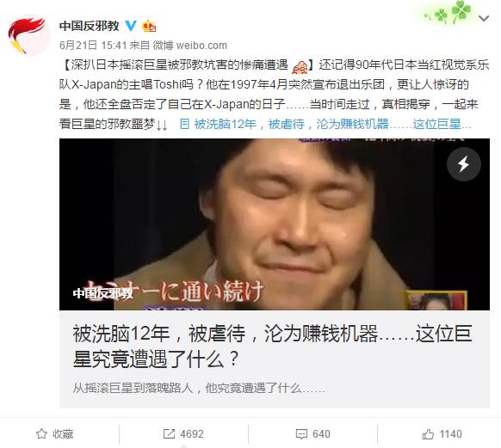Expand the post options chevron menu
Screen dimensions: 501x448
pyautogui.click(x=484, y=19)
